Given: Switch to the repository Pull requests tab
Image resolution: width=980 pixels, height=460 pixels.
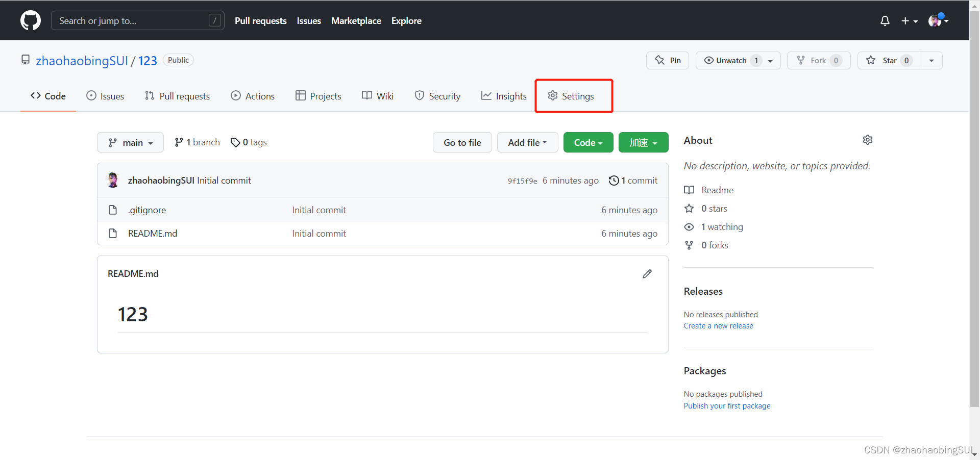Looking at the screenshot, I should (x=177, y=96).
